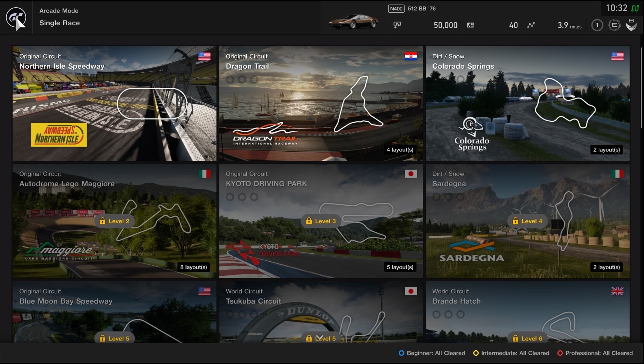Viewport: 644px width, 364px height.
Task: Choose the KYOTO DRIVING PARK track title
Action: tap(266, 184)
